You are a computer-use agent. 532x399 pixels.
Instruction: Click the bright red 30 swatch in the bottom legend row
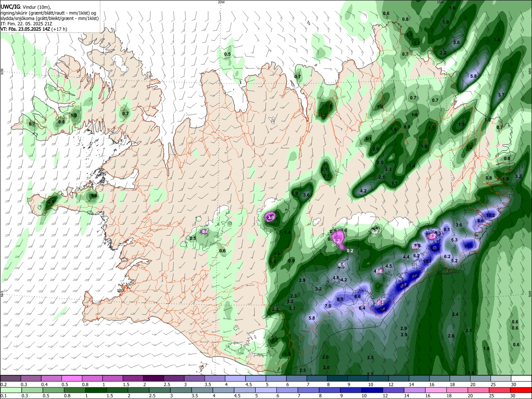click(521, 390)
